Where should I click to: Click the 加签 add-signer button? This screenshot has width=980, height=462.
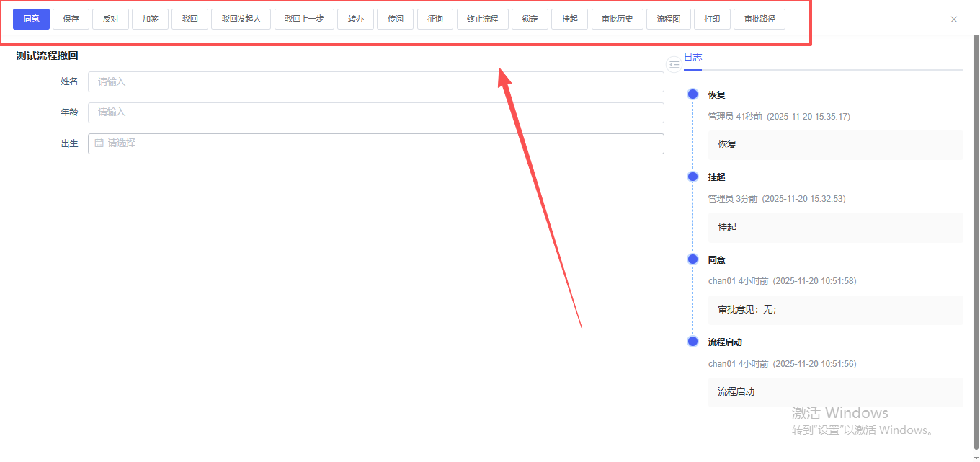point(150,19)
